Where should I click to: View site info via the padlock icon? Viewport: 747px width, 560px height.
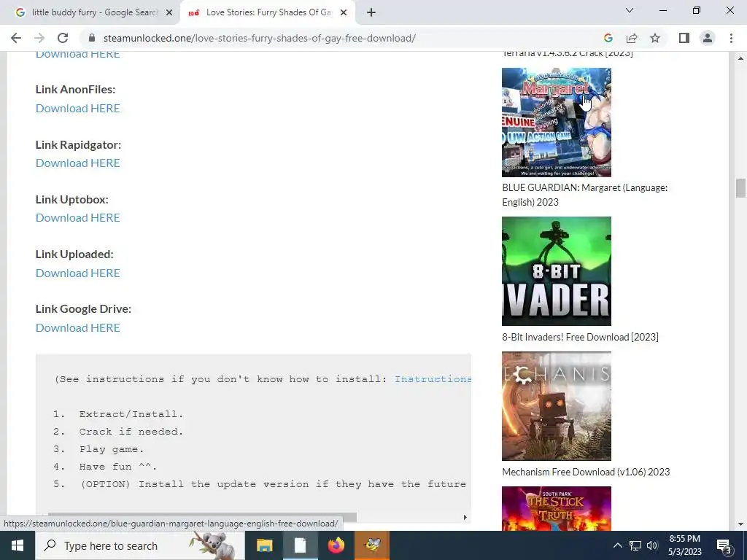[x=92, y=38]
